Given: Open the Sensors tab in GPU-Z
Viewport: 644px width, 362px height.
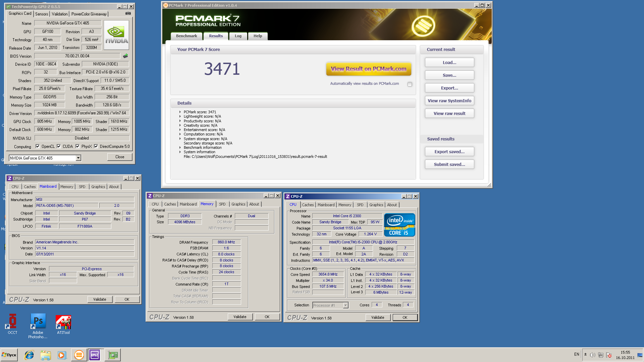Looking at the screenshot, I should [x=42, y=14].
